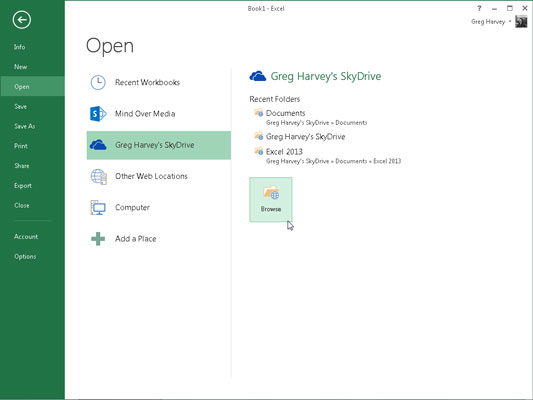Click the Greg Harvey account photo
Viewport: 533px width, 400px height.
coord(521,22)
